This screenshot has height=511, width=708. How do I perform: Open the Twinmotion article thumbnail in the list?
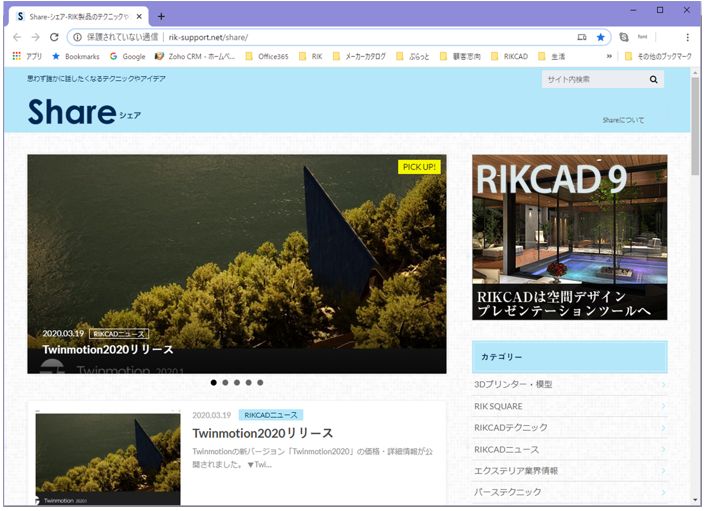(108, 459)
